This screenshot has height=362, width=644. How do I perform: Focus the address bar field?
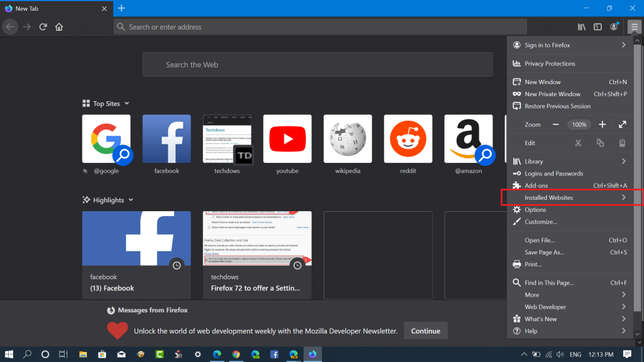(320, 27)
